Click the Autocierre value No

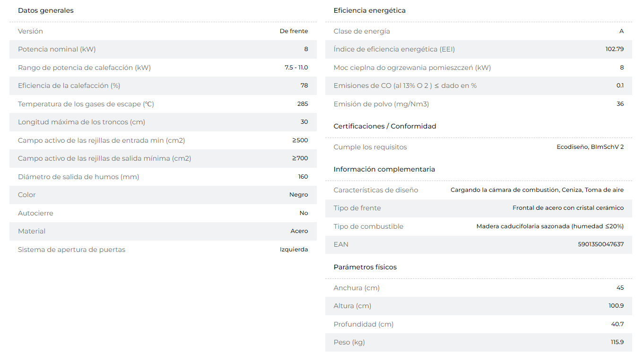[304, 213]
